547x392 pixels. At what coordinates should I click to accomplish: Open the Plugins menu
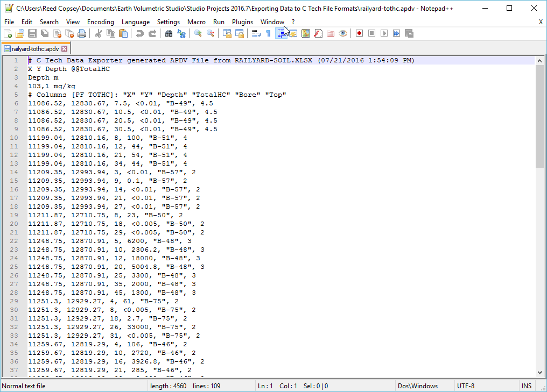click(x=242, y=22)
